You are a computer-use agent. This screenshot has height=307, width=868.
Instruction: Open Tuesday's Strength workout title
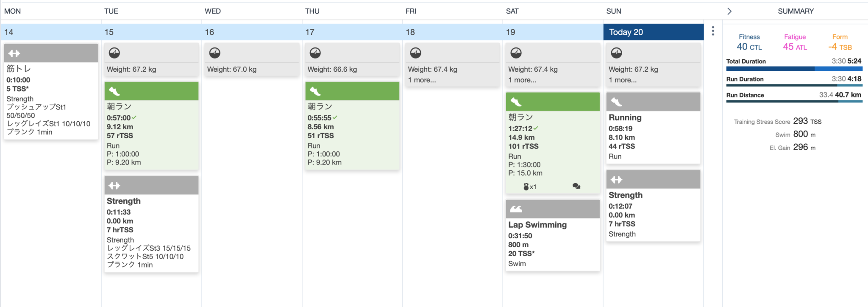[124, 201]
